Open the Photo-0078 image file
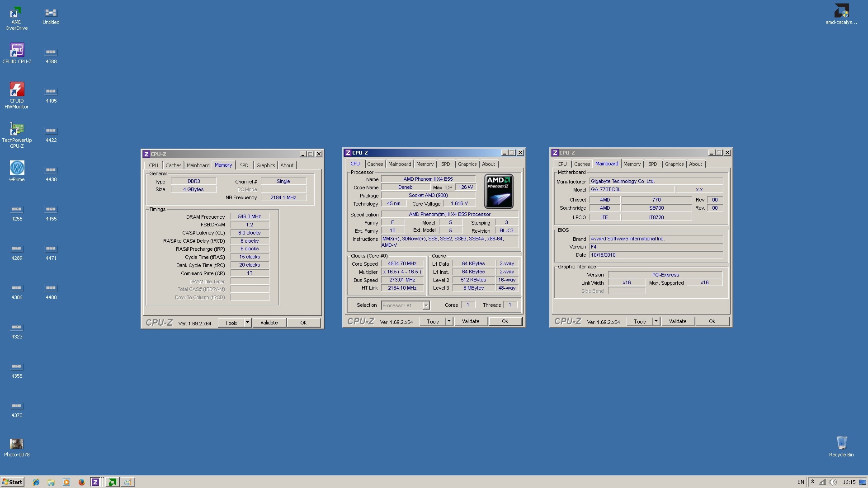The image size is (868, 488). point(17,447)
